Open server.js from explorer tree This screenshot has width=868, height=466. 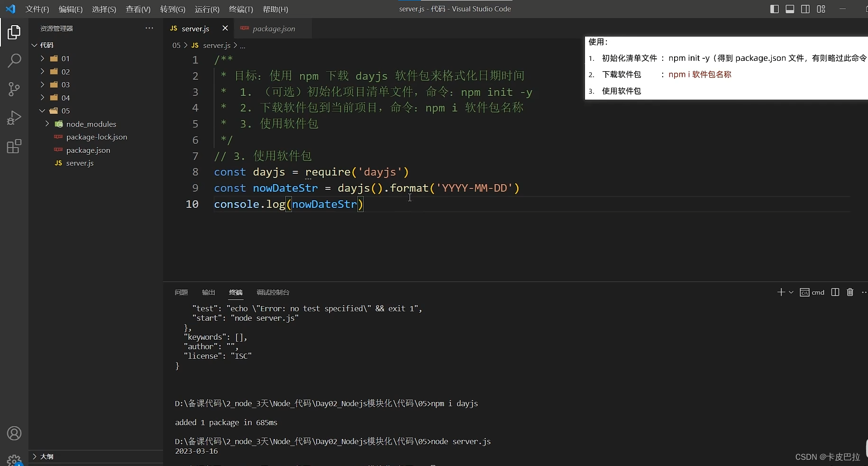[x=80, y=163]
